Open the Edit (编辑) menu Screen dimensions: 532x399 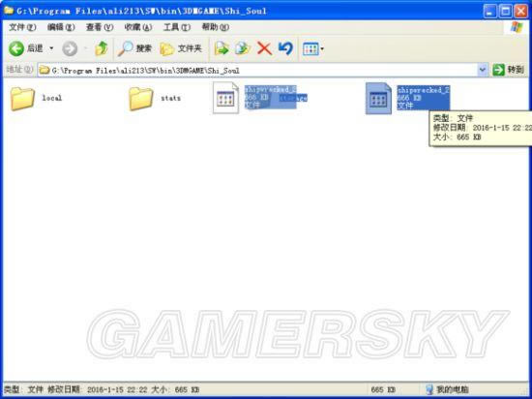coord(61,27)
